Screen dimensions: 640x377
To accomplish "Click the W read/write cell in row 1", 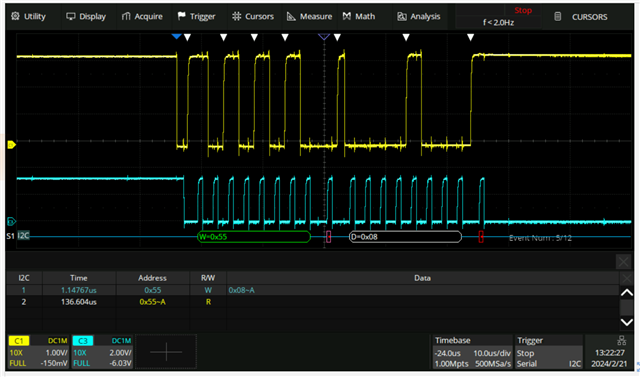I will [208, 290].
